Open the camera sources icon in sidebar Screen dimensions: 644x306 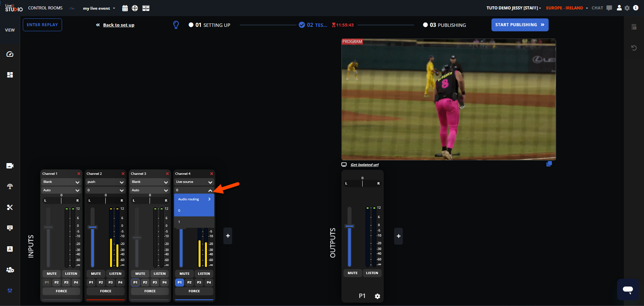[10, 166]
